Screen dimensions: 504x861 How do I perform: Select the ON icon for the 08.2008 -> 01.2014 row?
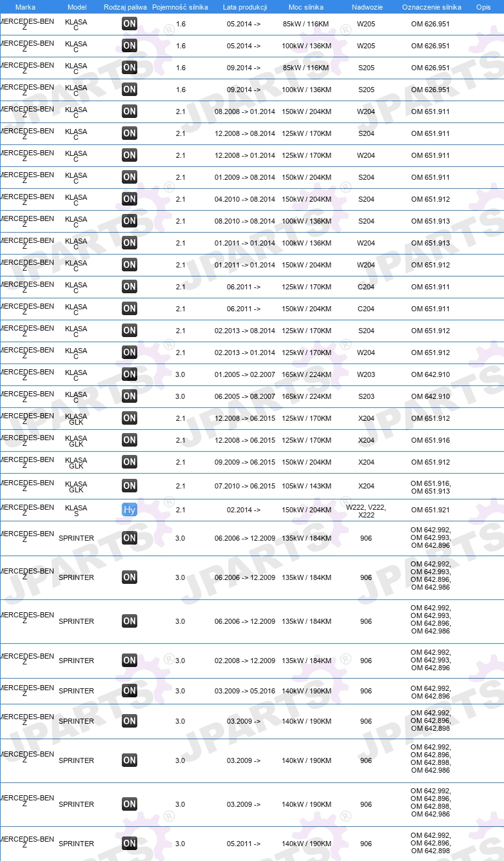pyautogui.click(x=130, y=111)
